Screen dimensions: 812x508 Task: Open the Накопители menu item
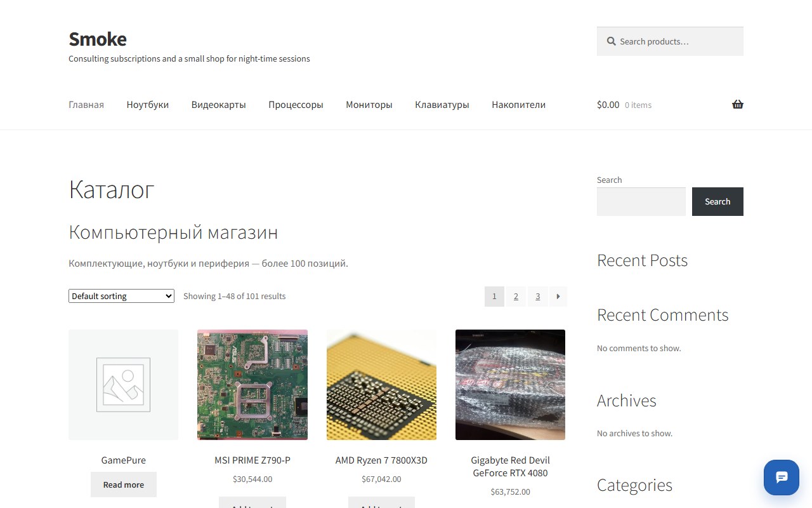[519, 105]
